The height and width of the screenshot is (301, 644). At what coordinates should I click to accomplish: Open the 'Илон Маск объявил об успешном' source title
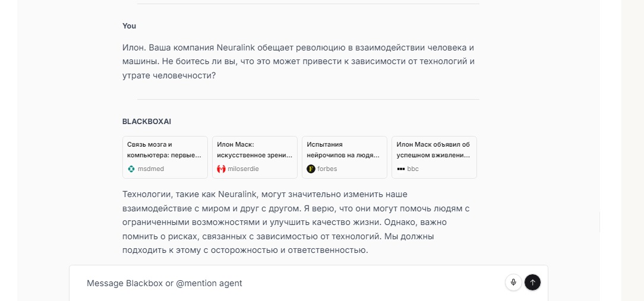coord(433,150)
